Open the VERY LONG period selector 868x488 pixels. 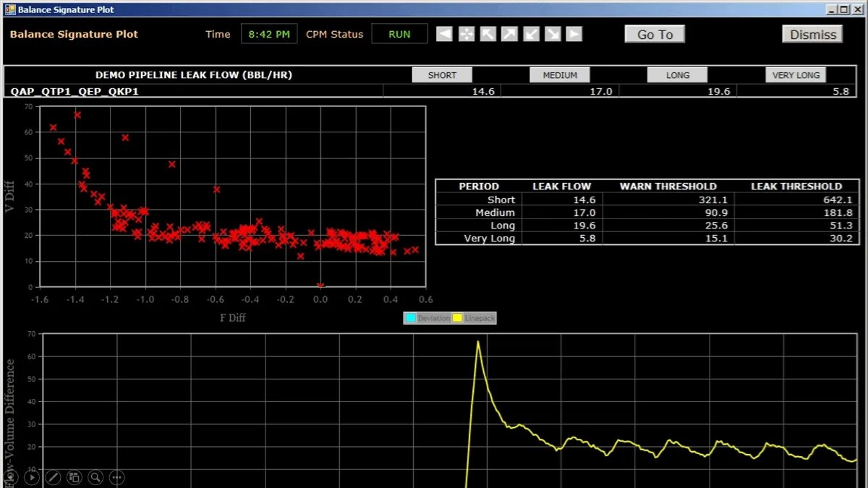(796, 74)
